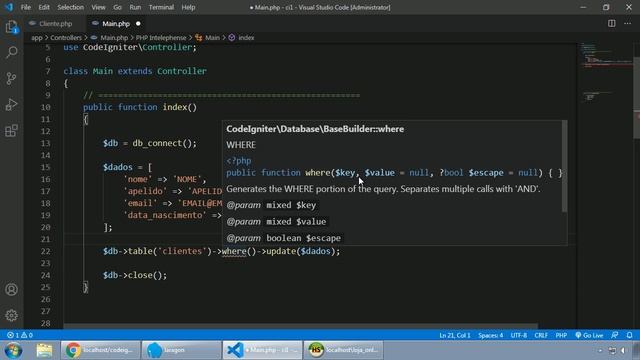Open the Selection menu
This screenshot has width=640, height=360.
pos(70,7)
